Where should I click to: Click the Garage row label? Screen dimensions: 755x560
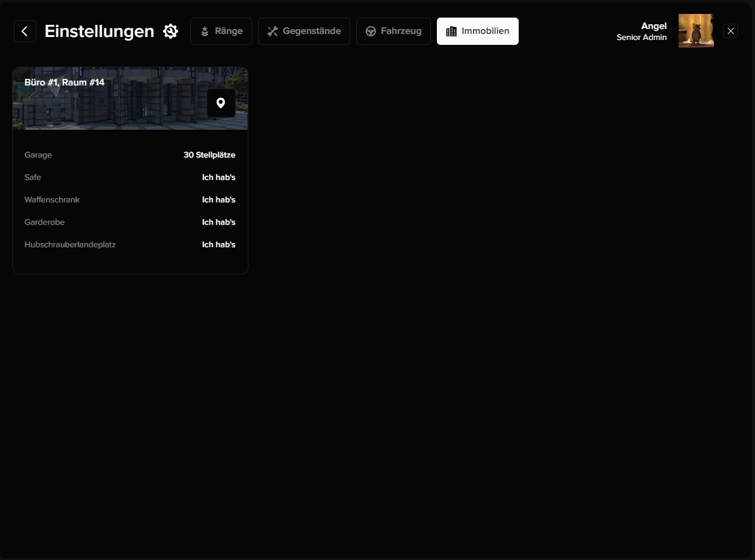tap(38, 155)
